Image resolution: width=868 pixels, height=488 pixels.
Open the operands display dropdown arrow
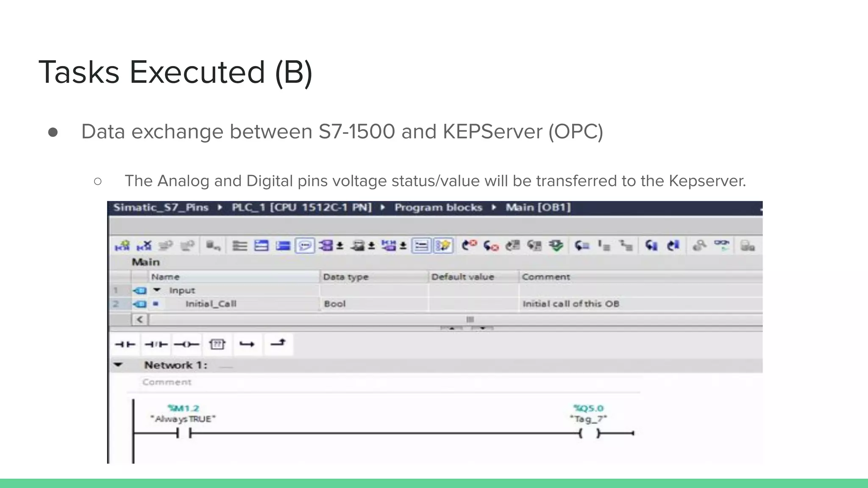click(340, 246)
